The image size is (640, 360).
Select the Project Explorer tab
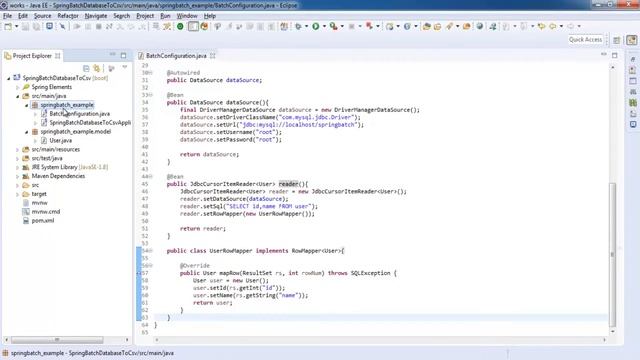(x=32, y=56)
